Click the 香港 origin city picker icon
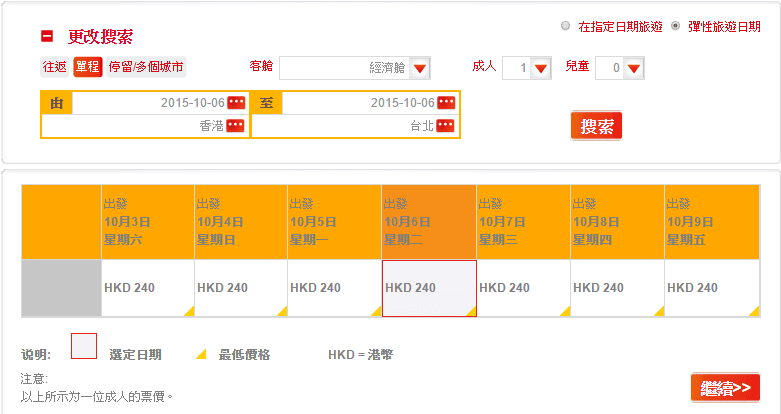The width and height of the screenshot is (781, 414). tap(235, 126)
